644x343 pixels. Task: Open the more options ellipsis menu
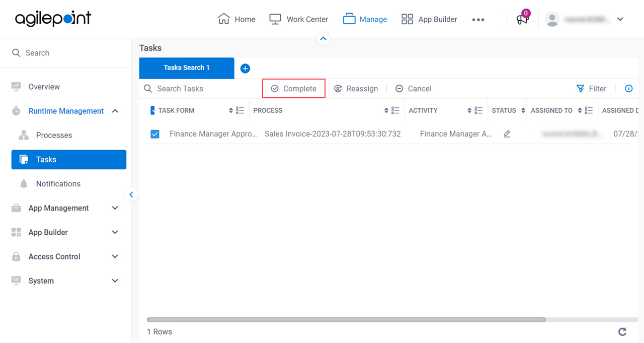(478, 20)
